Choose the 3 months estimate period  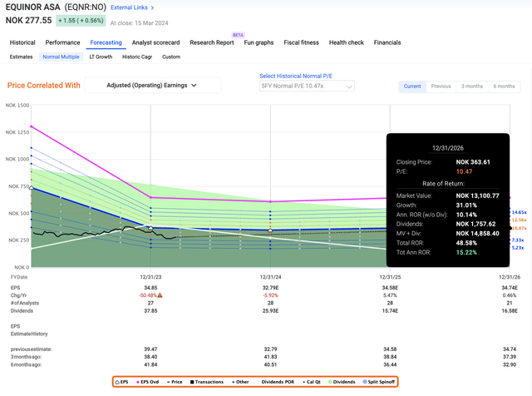(472, 87)
